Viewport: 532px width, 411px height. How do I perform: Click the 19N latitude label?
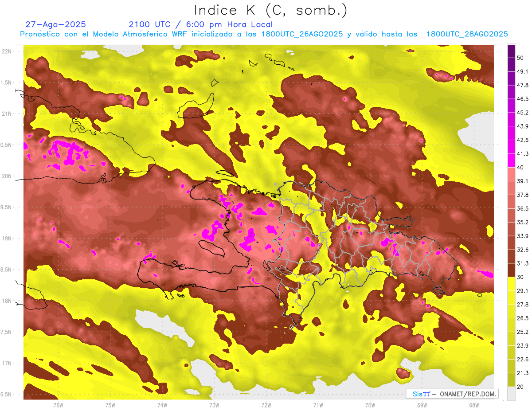[7, 239]
